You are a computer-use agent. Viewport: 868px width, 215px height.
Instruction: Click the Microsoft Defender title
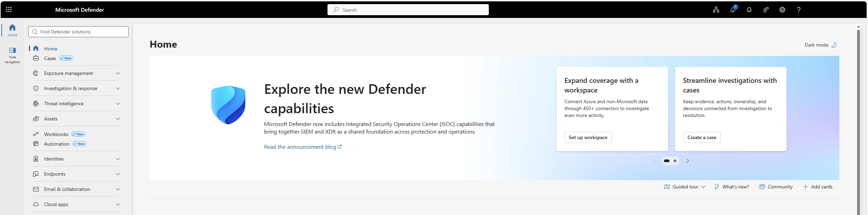click(x=80, y=10)
